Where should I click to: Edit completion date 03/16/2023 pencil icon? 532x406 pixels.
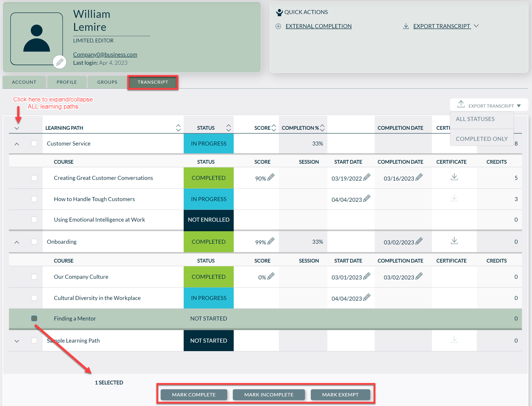[419, 177]
